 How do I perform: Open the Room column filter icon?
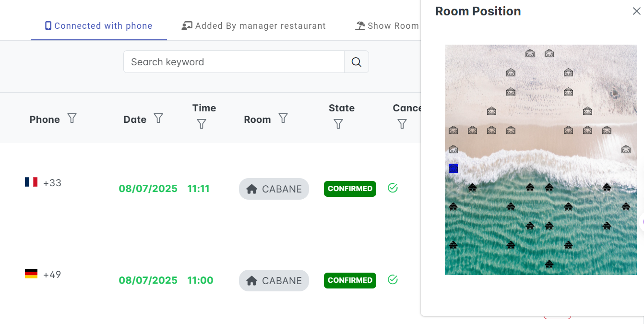[283, 118]
